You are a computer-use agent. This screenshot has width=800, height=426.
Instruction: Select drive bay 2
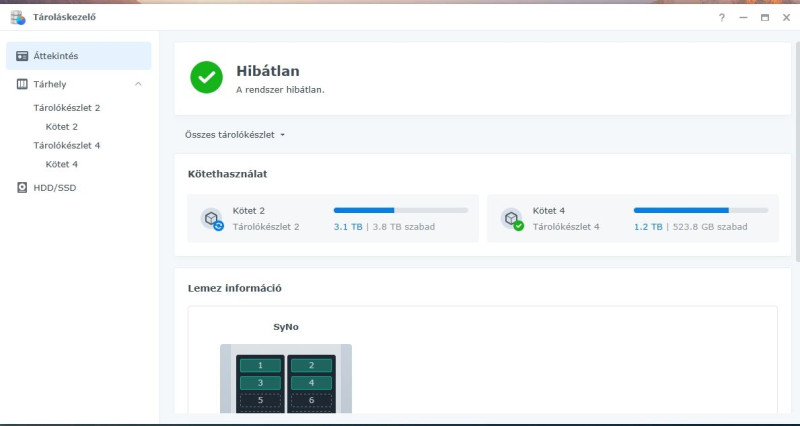(x=311, y=365)
